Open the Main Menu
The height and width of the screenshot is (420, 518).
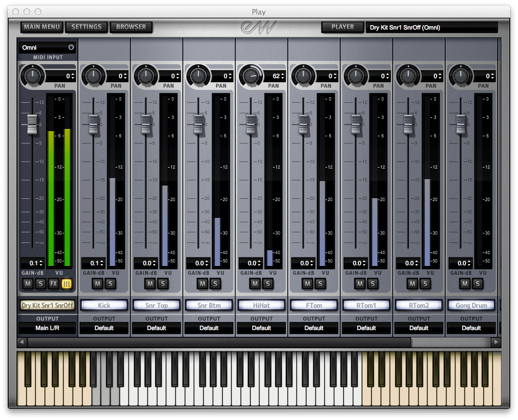42,27
